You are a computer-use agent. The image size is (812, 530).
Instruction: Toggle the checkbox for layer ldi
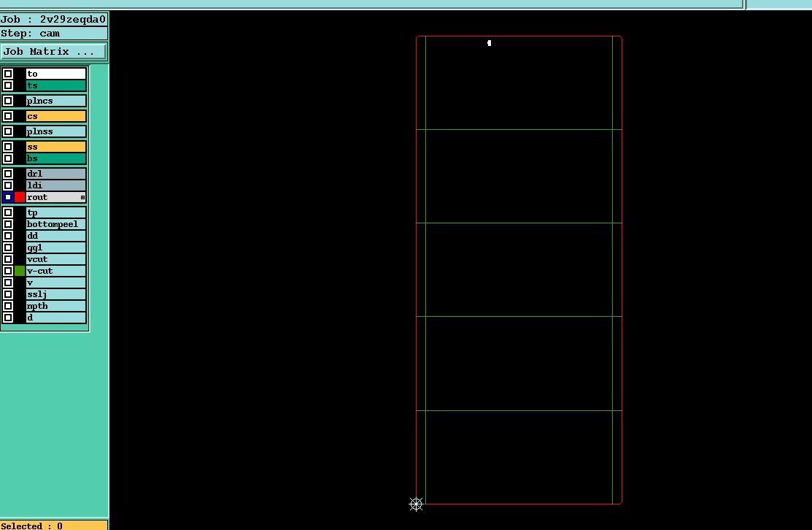[8, 185]
